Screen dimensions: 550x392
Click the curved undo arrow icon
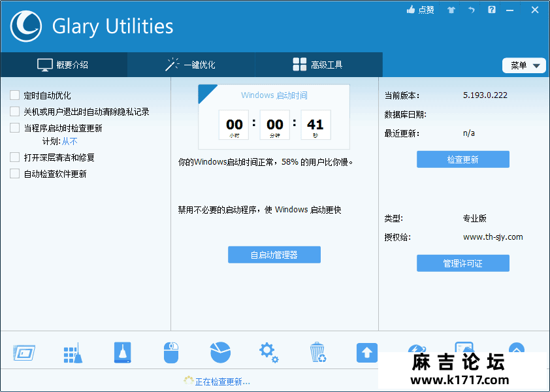click(x=472, y=10)
